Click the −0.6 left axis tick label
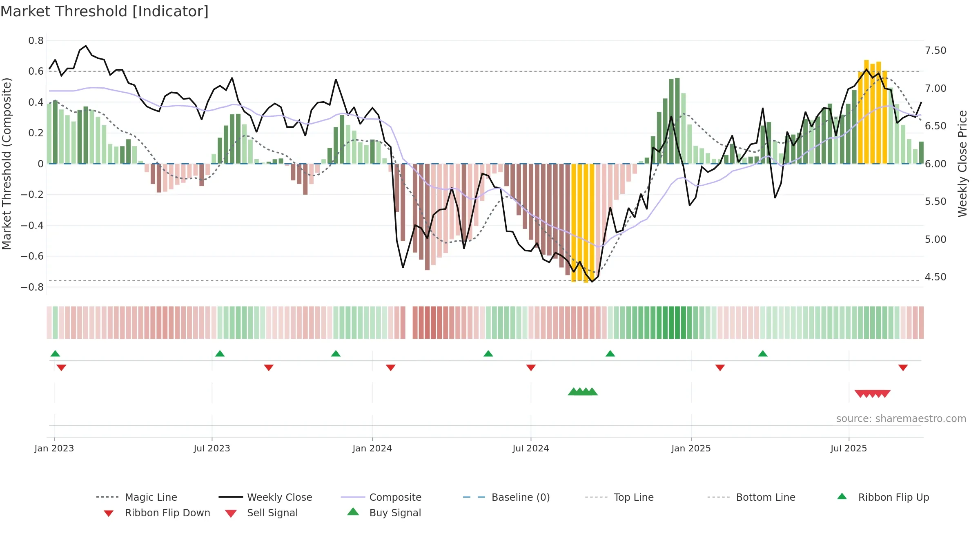This screenshot has width=980, height=551. tap(32, 256)
